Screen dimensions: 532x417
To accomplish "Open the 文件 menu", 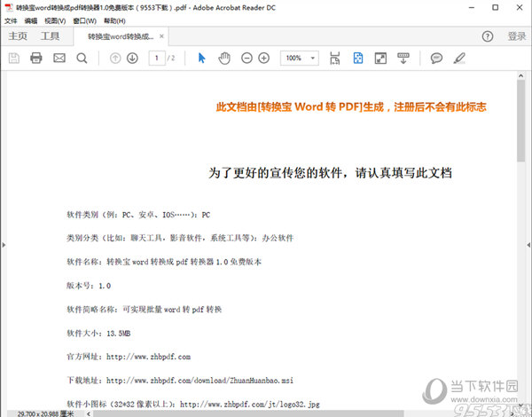I will [11, 21].
